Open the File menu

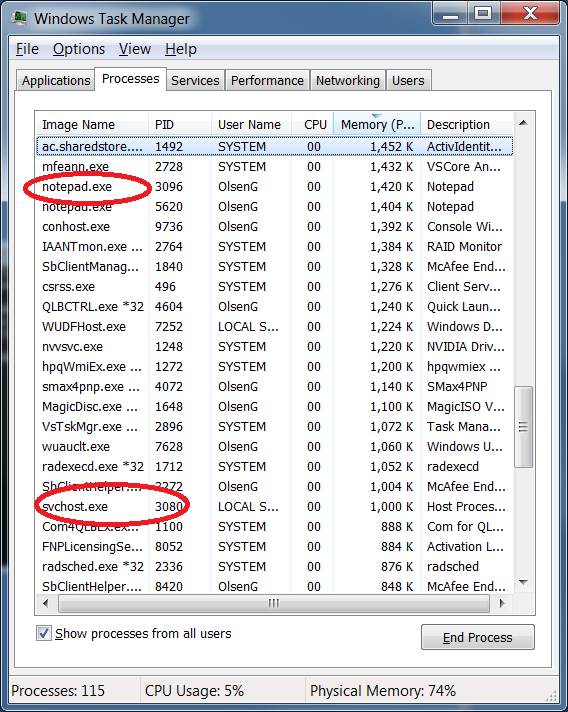[x=27, y=49]
